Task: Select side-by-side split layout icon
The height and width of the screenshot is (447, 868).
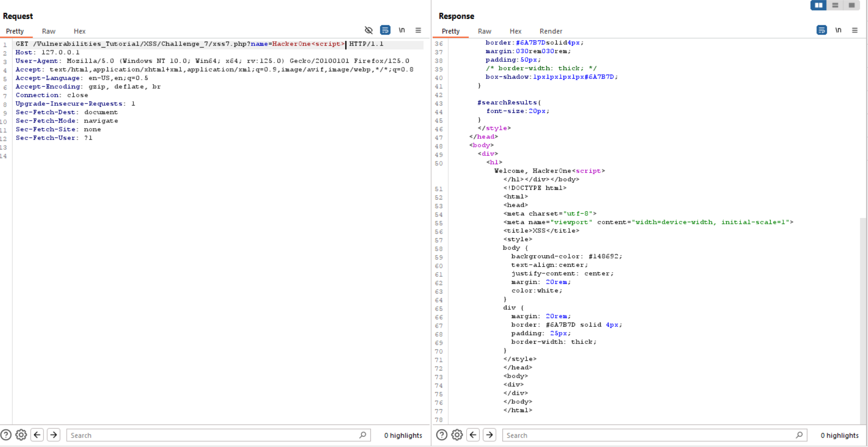Action: (x=818, y=5)
